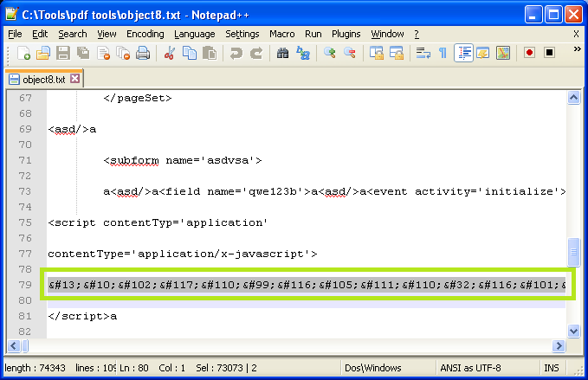Click the vertical scrollbar thumb
588x380 pixels.
click(573, 252)
